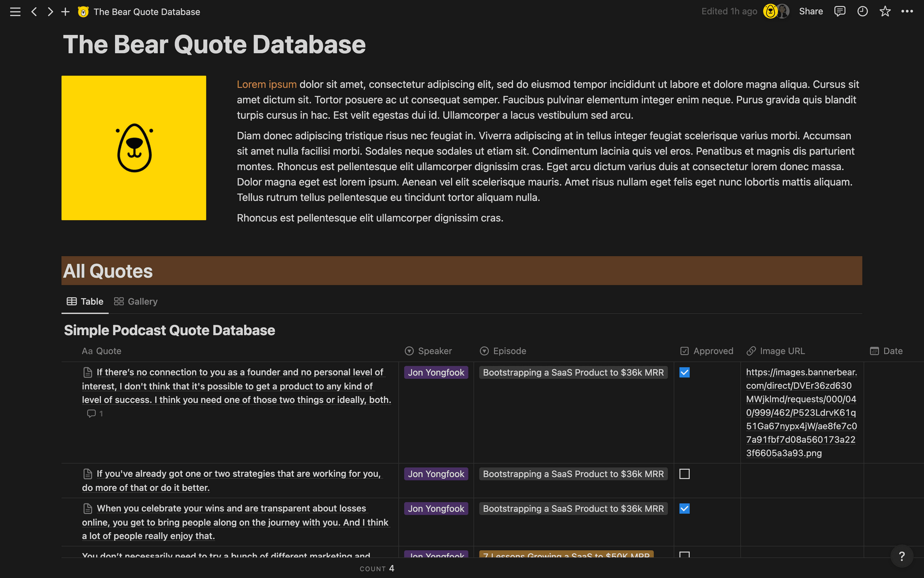Viewport: 924px width, 578px height.
Task: Open the comments panel icon
Action: (x=839, y=11)
